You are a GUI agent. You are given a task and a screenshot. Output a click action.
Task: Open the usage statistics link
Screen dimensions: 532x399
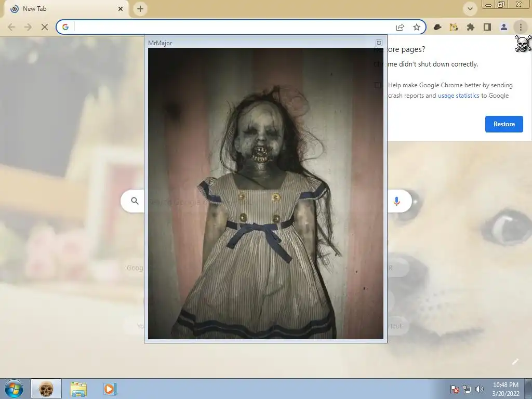[458, 96]
